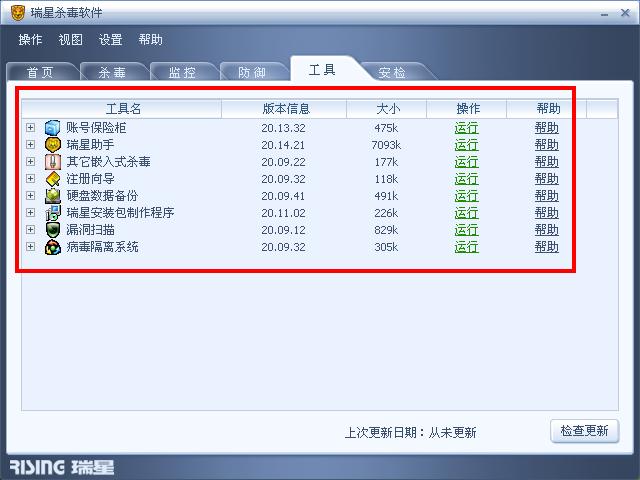Run 漏洞扫描 using 运行 link
This screenshot has height=480, width=640.
pos(466,230)
